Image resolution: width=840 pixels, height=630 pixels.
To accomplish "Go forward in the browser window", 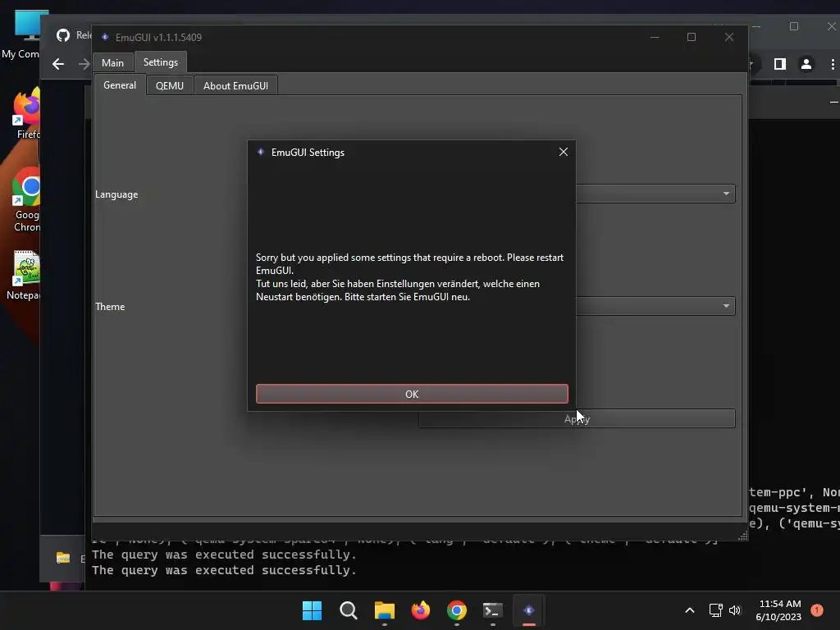I will 84,64.
